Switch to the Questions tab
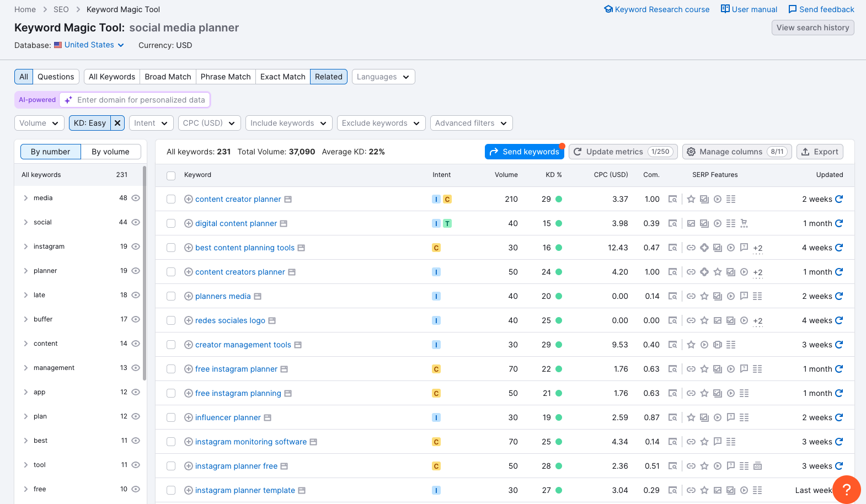Screen dimensions: 866x504 click(x=56, y=77)
